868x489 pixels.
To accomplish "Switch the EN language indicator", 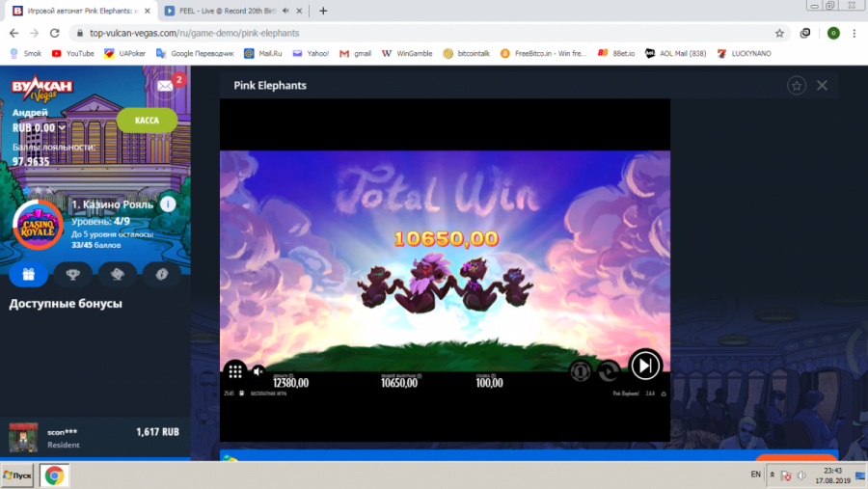I will [755, 475].
